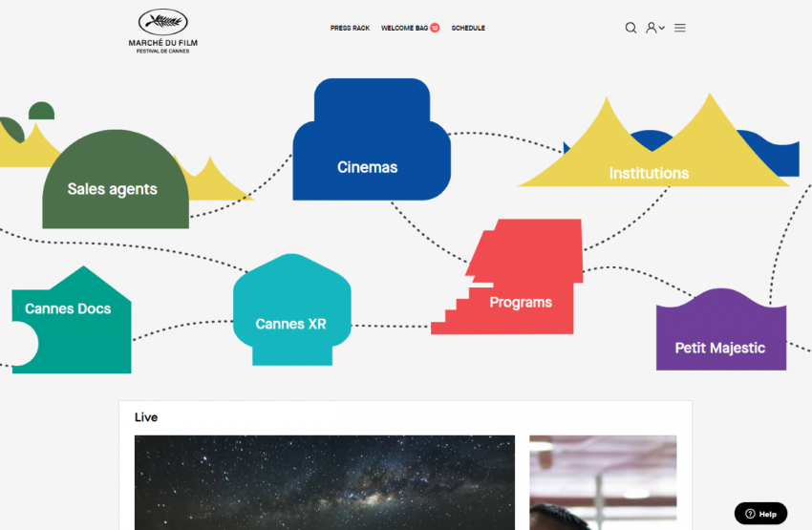Open the Welcome Bag menu item
The image size is (812, 530).
pos(404,28)
